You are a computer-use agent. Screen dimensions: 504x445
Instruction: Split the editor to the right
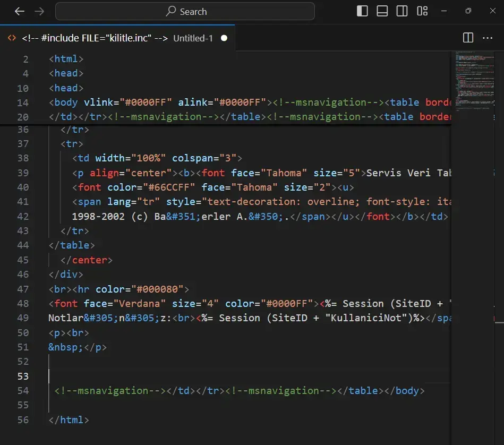click(x=468, y=38)
